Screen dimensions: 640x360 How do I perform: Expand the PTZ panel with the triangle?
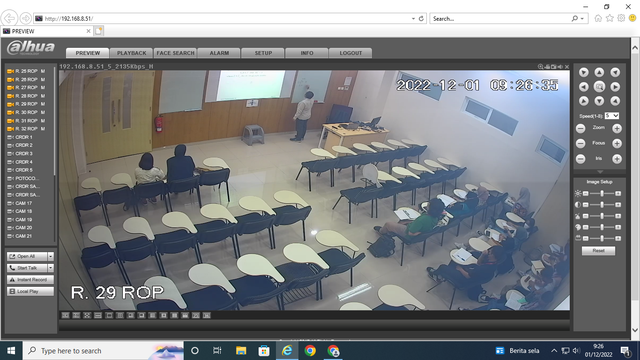pyautogui.click(x=599, y=172)
